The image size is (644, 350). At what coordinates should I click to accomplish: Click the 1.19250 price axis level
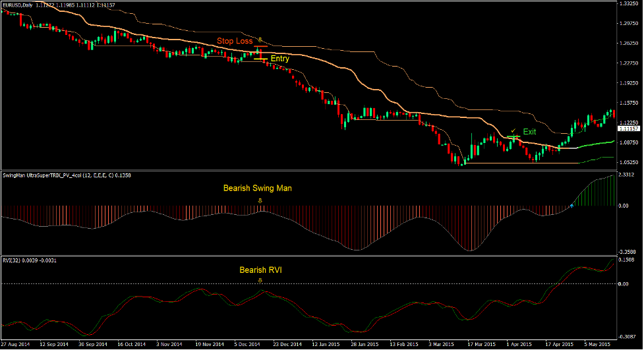point(629,83)
